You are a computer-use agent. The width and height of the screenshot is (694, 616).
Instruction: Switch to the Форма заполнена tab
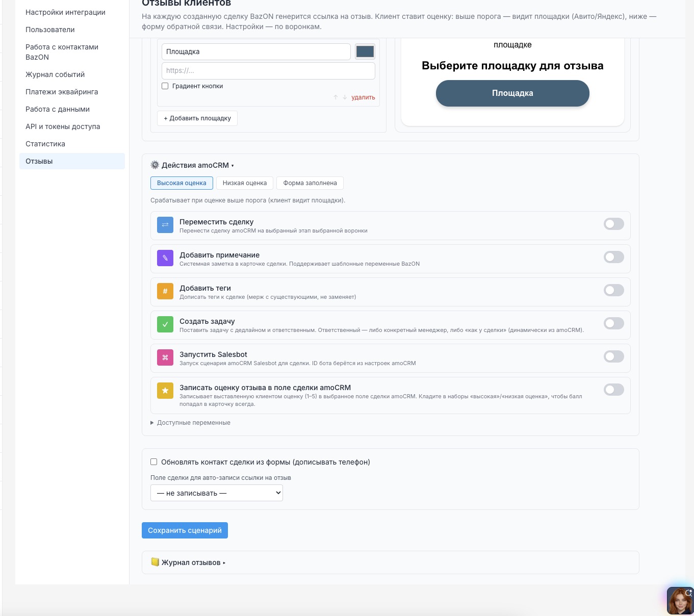pyautogui.click(x=310, y=183)
